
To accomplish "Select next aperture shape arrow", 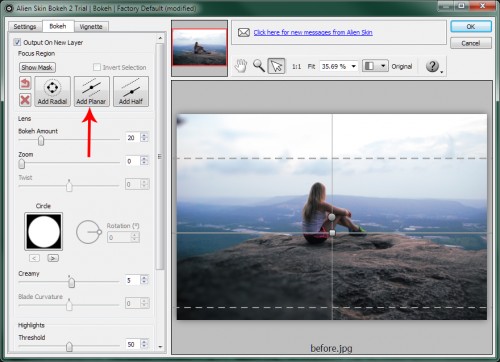I will coord(53,258).
